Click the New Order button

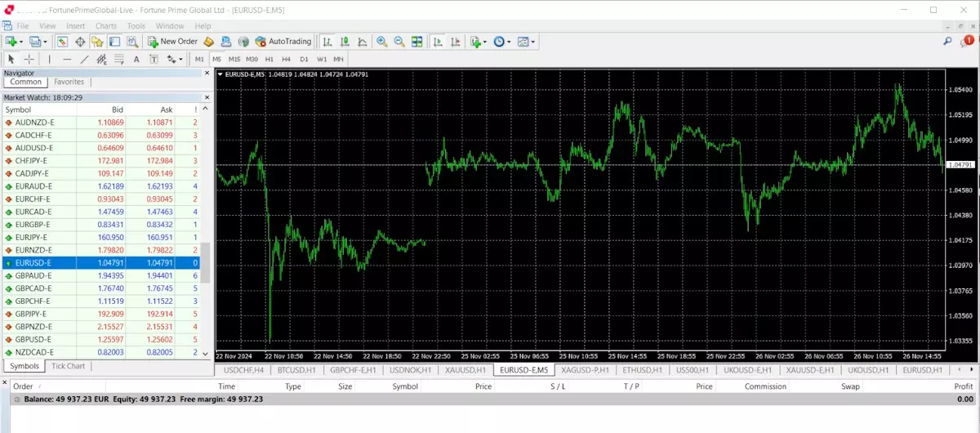click(172, 42)
